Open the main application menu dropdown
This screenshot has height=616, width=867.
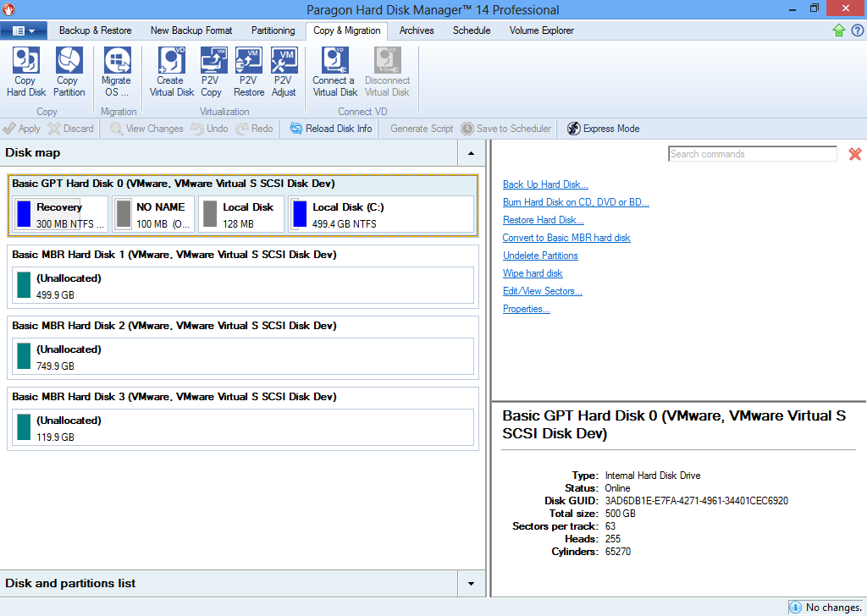coord(24,30)
